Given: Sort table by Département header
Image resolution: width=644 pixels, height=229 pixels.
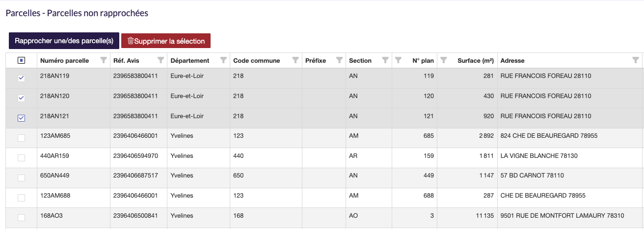Looking at the screenshot, I should (189, 61).
